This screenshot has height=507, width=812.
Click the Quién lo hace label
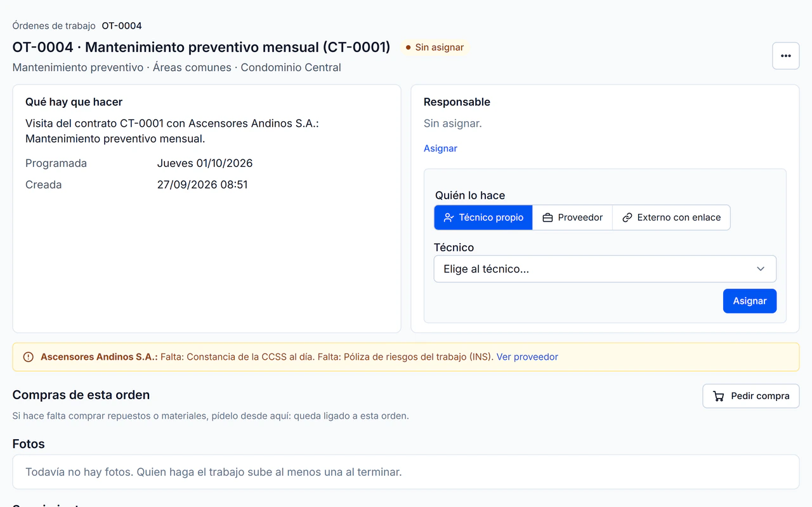coord(470,195)
